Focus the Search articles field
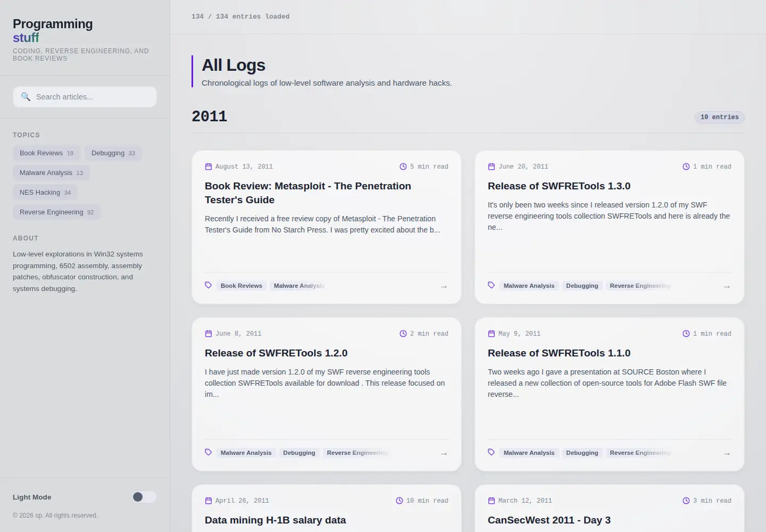This screenshot has height=532, width=766. point(85,97)
